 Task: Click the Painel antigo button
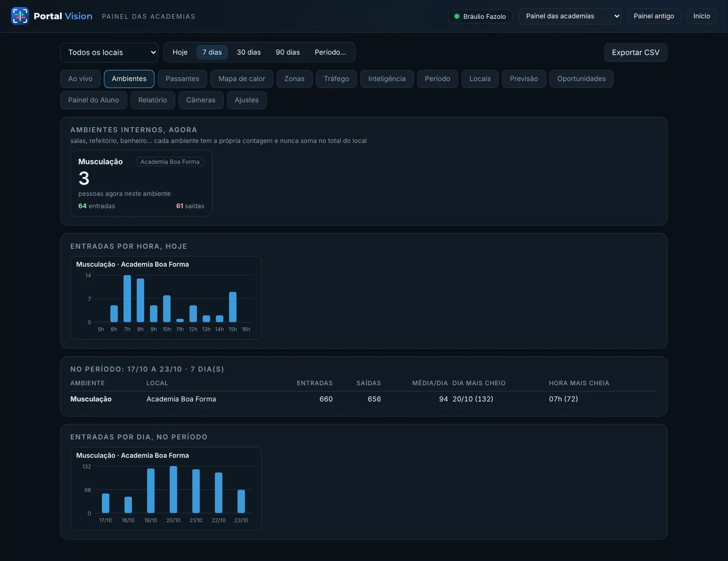[x=654, y=16]
